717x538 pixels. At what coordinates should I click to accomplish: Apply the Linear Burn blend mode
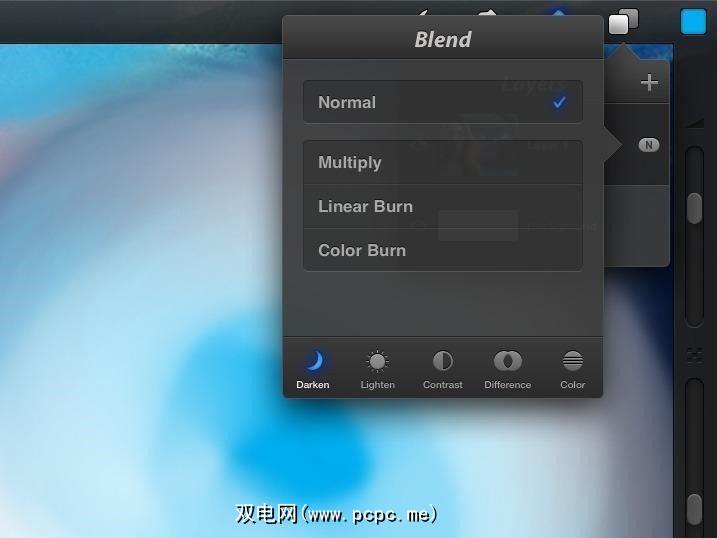pyautogui.click(x=443, y=206)
